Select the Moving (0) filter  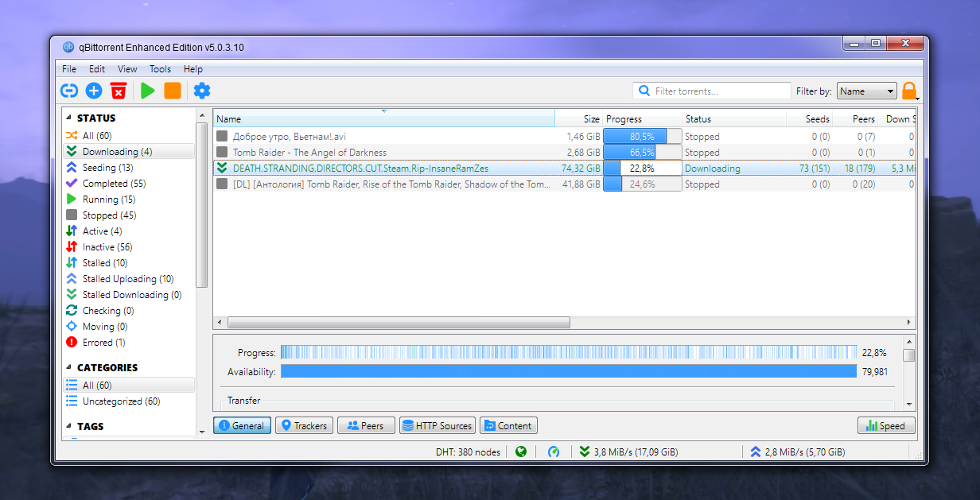click(128, 327)
